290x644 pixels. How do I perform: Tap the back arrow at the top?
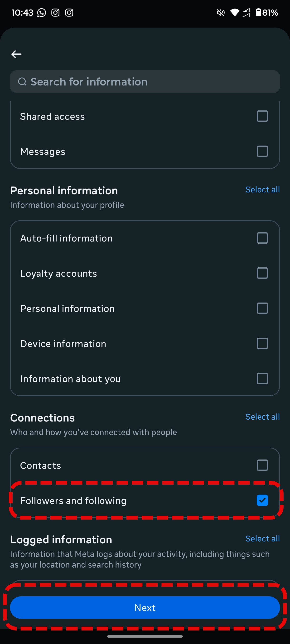point(16,54)
